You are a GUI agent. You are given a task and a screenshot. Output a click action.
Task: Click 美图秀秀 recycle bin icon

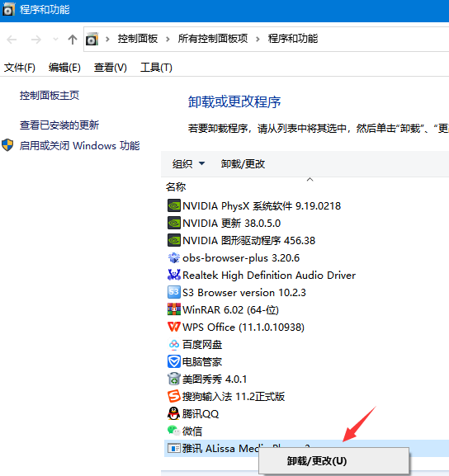coord(174,379)
